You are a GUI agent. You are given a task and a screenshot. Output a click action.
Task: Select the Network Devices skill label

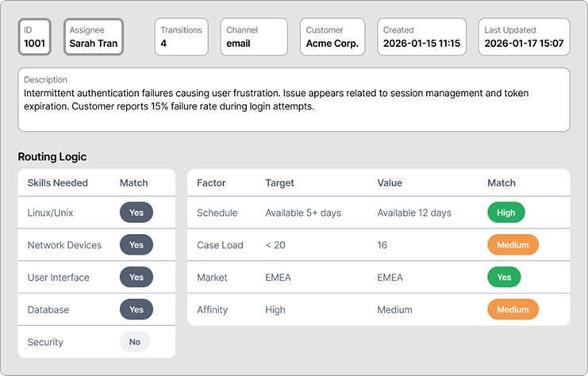click(x=64, y=245)
